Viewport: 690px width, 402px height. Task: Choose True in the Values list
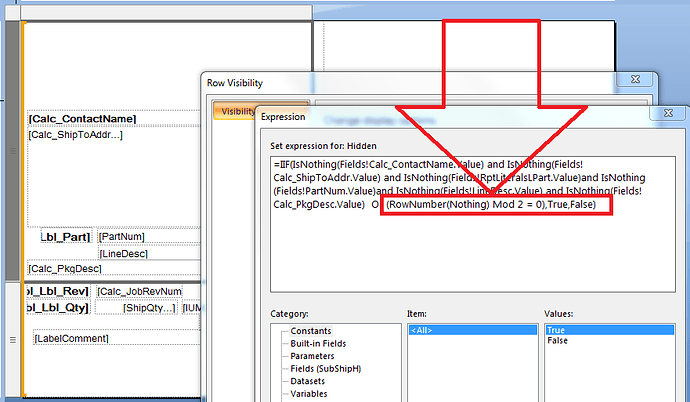pyautogui.click(x=609, y=330)
